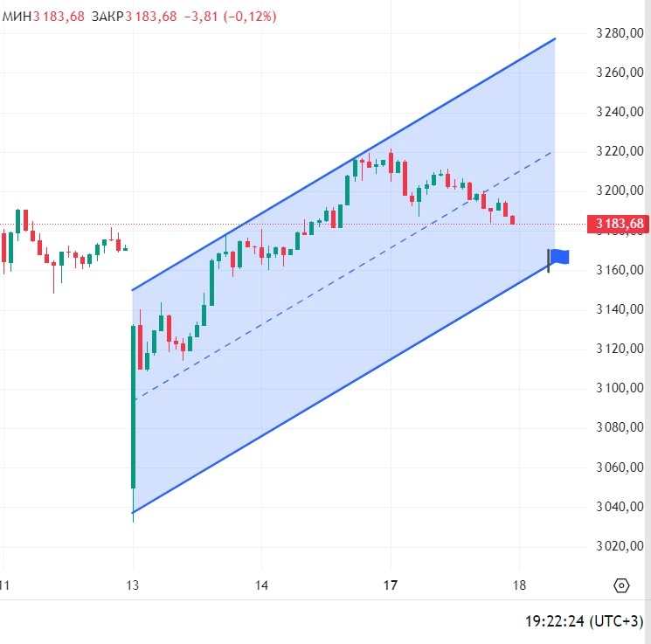Image resolution: width=651 pixels, height=644 pixels.
Task: Click the 3 280,00 price axis label
Action: 620,33
